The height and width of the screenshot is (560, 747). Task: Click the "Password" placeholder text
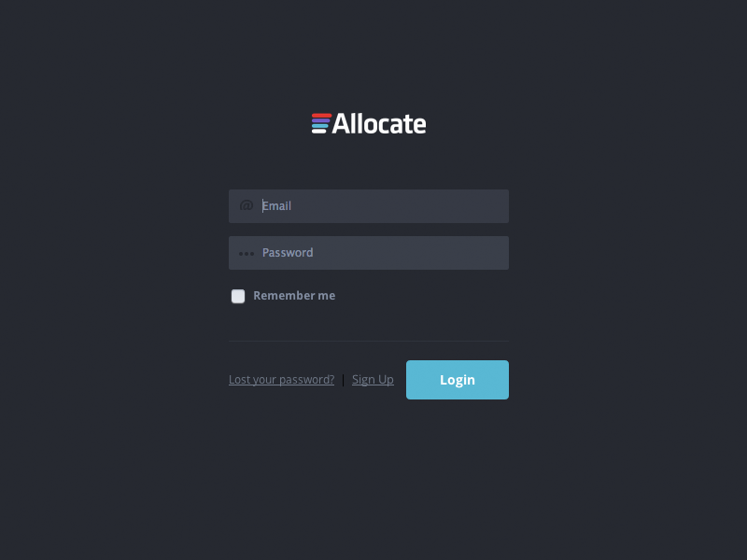[288, 253]
